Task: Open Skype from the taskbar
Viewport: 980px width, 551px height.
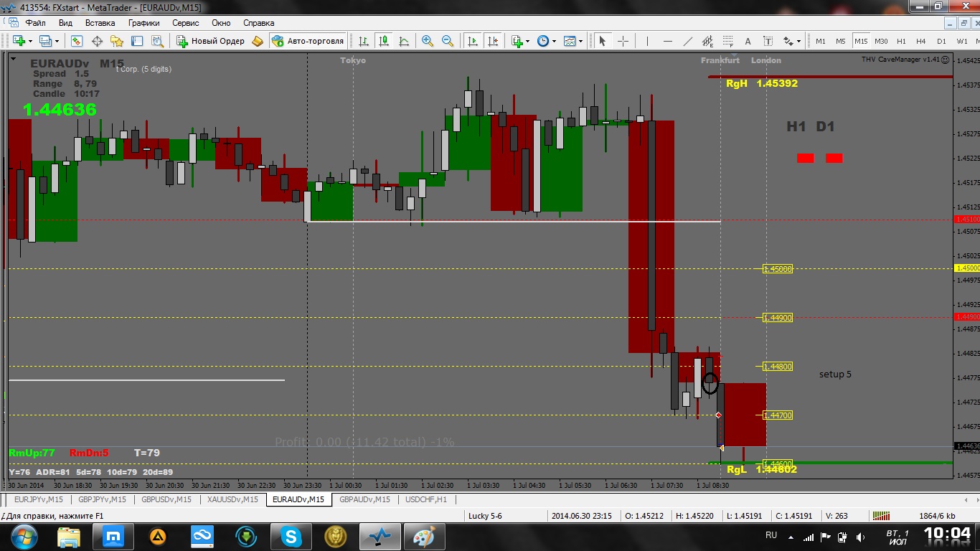Action: tap(291, 536)
